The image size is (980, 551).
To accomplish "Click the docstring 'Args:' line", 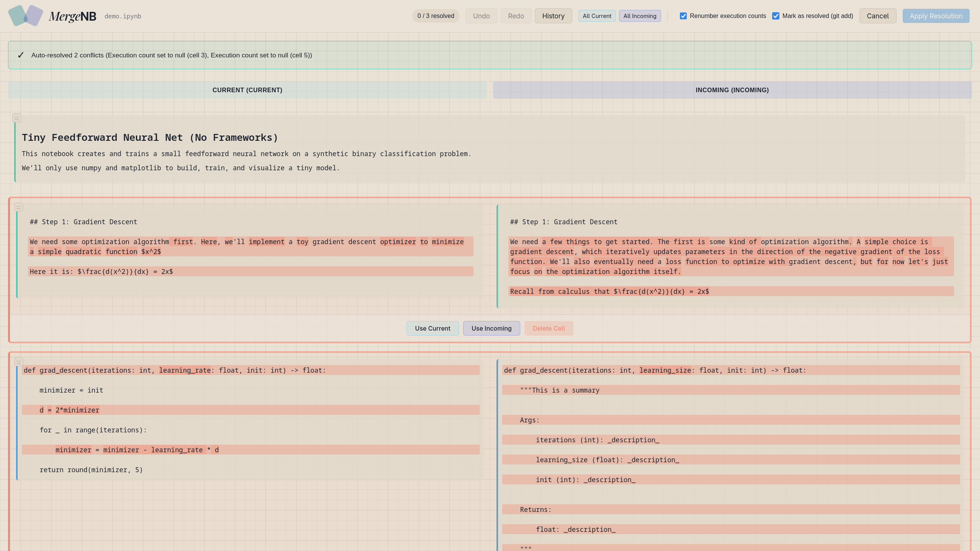I will pos(731,420).
